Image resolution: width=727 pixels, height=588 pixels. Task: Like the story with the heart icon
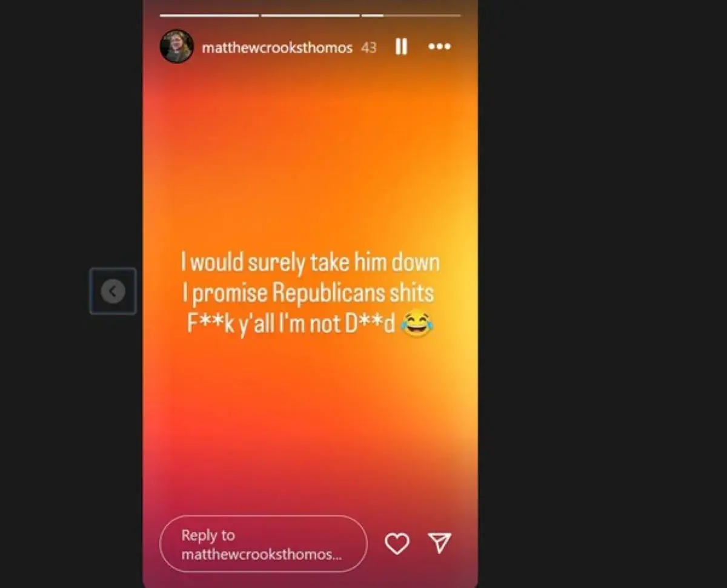pyautogui.click(x=397, y=544)
